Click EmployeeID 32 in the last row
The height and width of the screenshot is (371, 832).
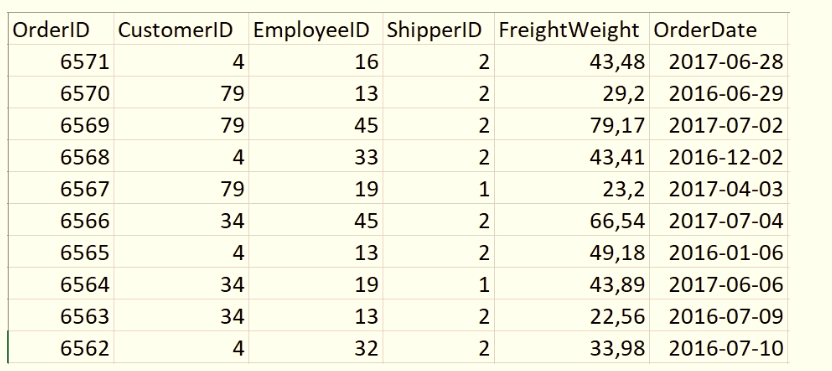[x=316, y=348]
